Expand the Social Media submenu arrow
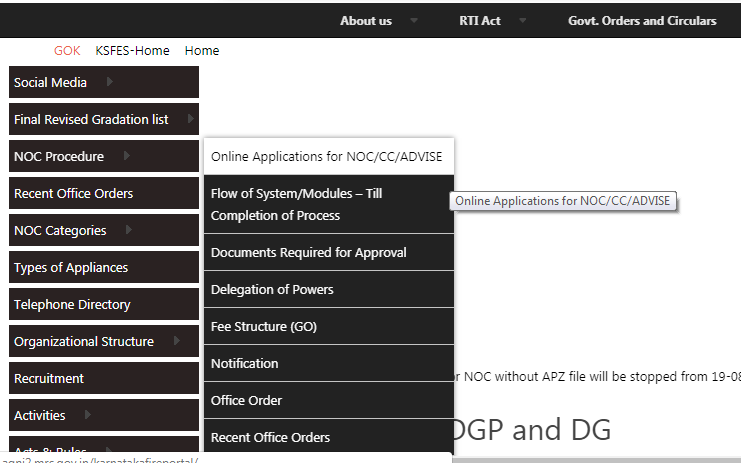This screenshot has width=741, height=463. 109,82
